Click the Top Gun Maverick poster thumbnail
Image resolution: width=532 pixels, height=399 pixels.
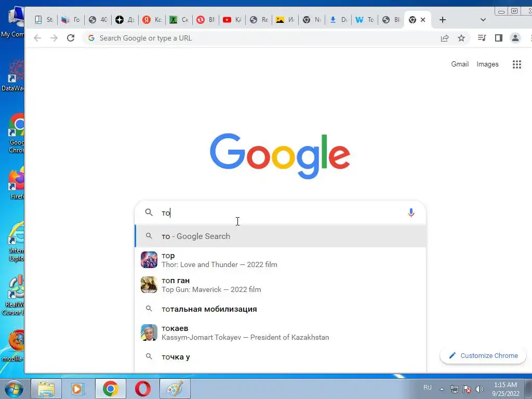(x=149, y=285)
